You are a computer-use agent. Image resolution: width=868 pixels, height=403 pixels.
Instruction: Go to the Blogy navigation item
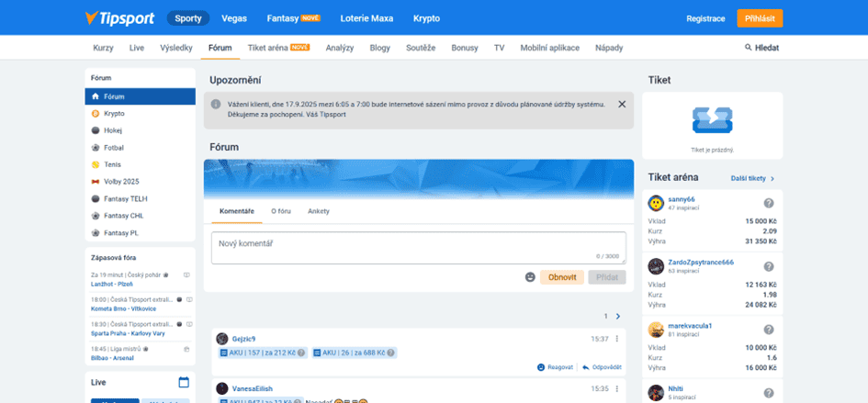coord(379,48)
